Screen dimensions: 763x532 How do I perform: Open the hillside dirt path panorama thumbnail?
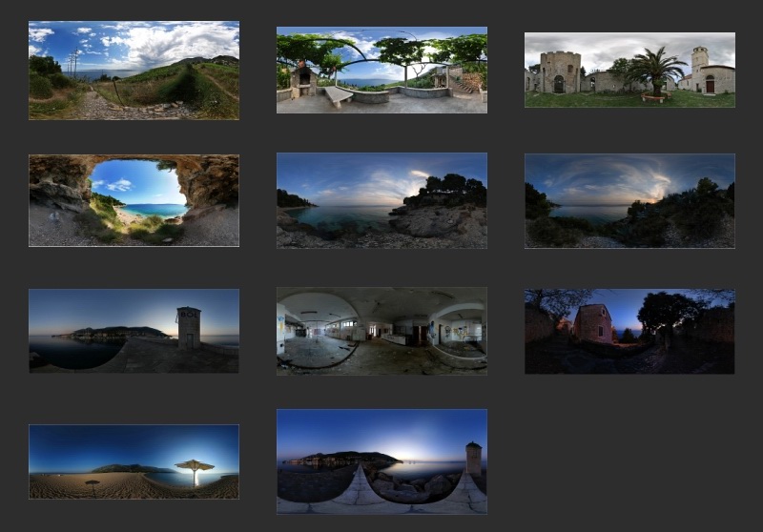click(134, 70)
